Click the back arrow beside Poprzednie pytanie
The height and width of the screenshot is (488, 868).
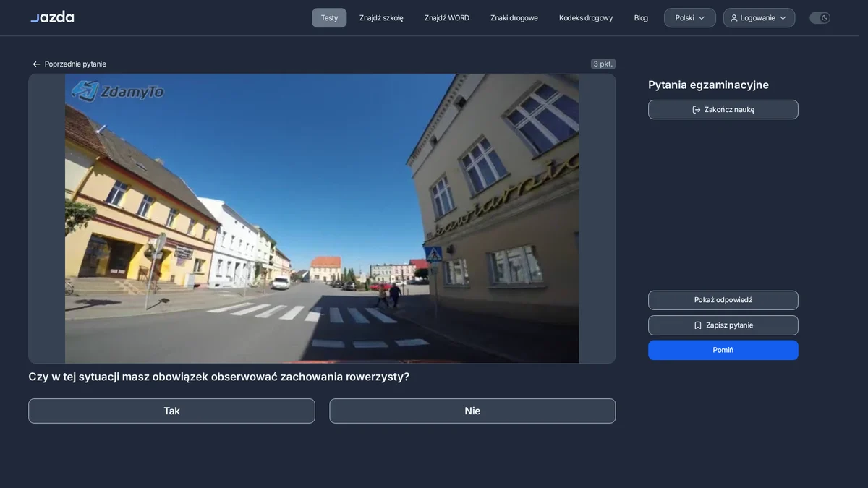[36, 64]
